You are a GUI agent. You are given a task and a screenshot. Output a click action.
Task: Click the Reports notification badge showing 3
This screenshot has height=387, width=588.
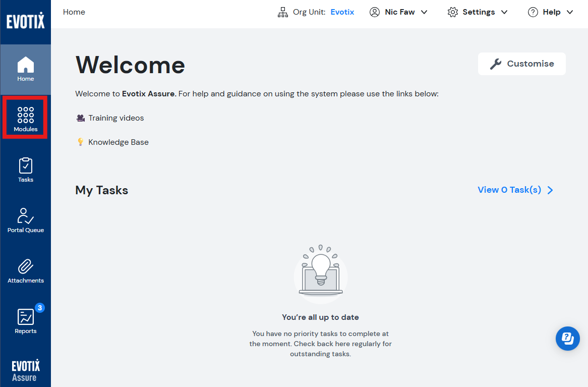point(40,308)
